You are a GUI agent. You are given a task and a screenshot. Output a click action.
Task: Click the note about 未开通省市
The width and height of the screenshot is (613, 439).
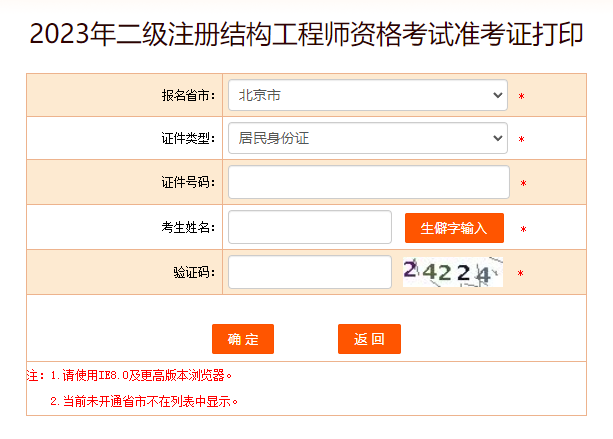pos(144,402)
